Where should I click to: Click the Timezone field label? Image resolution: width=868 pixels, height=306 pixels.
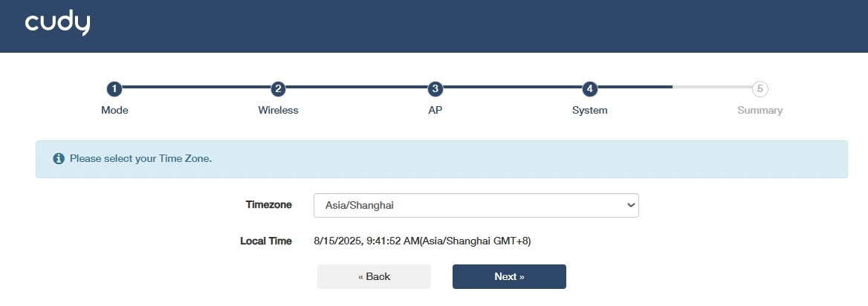[268, 204]
